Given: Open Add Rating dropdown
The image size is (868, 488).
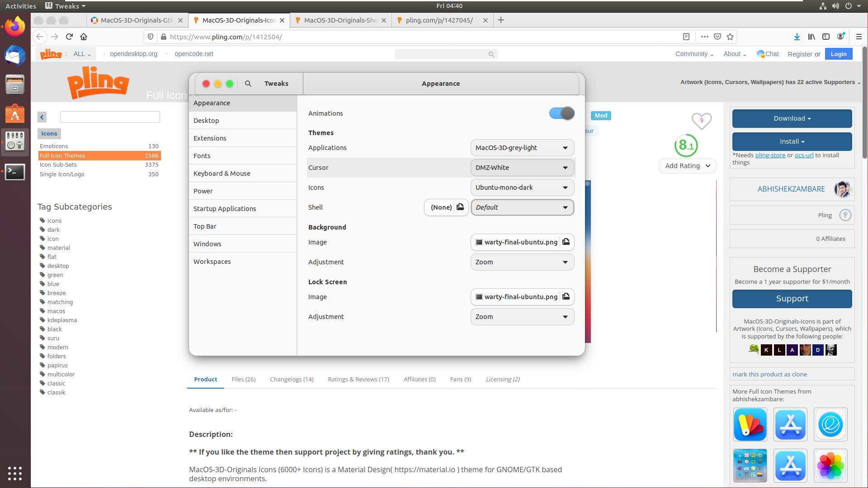Looking at the screenshot, I should pos(688,166).
